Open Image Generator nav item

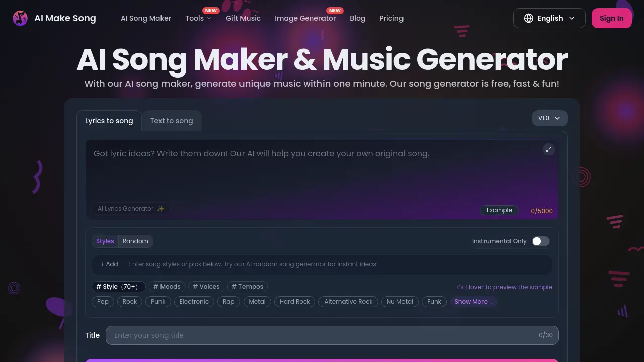tap(305, 18)
